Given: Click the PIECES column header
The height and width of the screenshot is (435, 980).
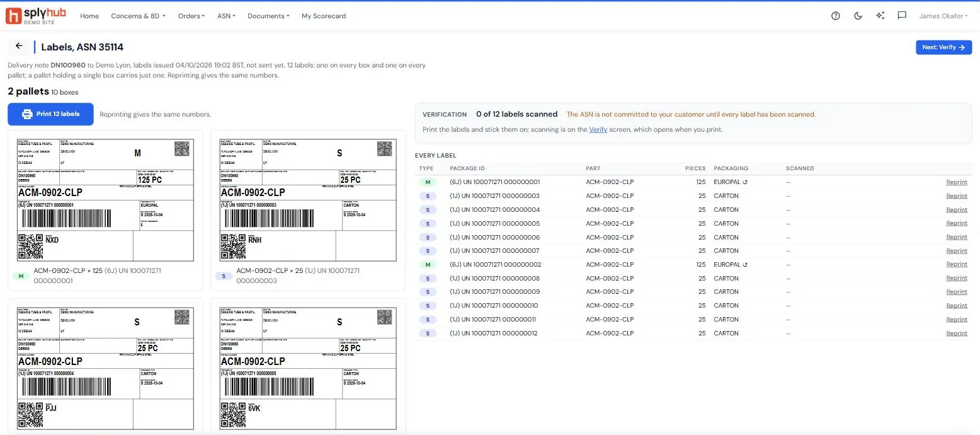Looking at the screenshot, I should pos(695,168).
